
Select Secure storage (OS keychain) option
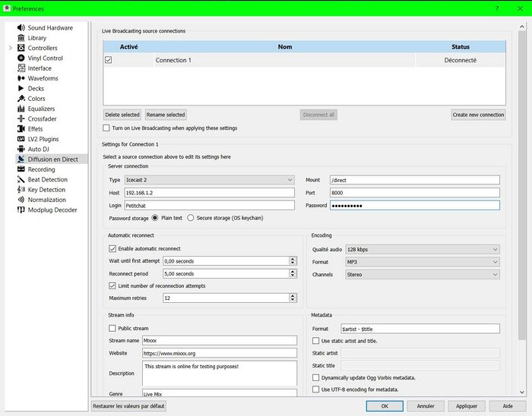click(190, 218)
